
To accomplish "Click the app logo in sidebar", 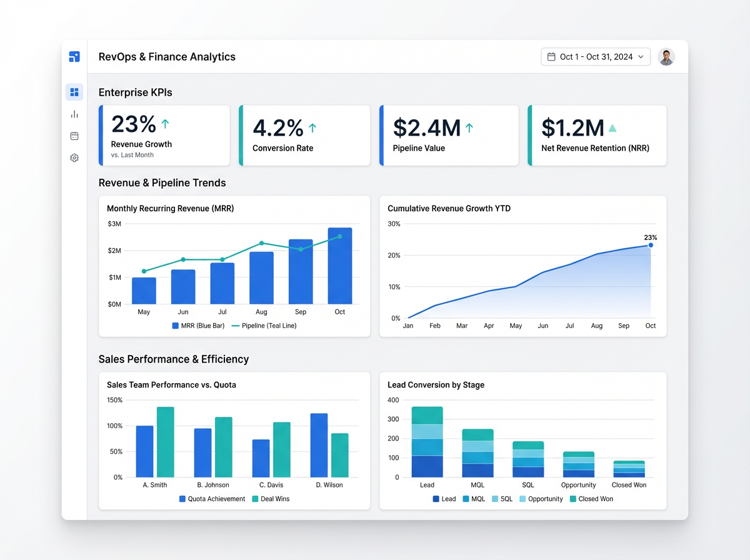I will [x=74, y=57].
